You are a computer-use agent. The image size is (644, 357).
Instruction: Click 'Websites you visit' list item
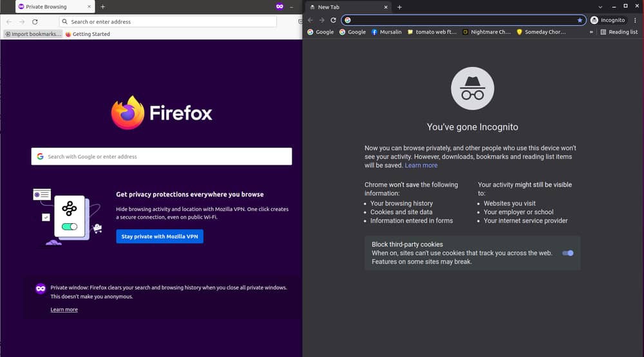pos(509,203)
